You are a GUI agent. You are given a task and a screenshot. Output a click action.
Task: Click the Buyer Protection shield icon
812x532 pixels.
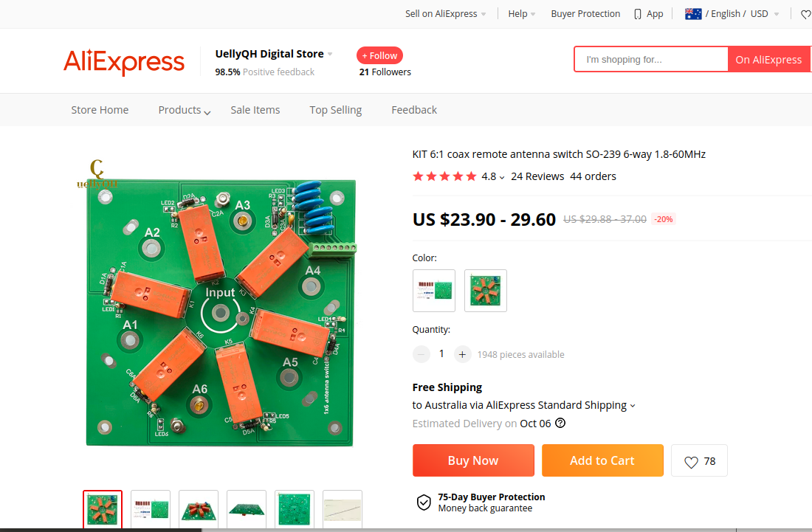point(424,502)
